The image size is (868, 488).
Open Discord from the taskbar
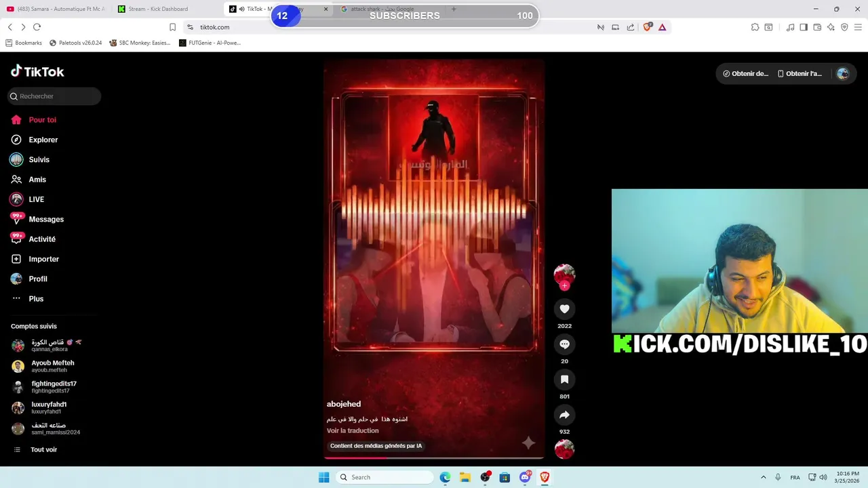point(525,477)
